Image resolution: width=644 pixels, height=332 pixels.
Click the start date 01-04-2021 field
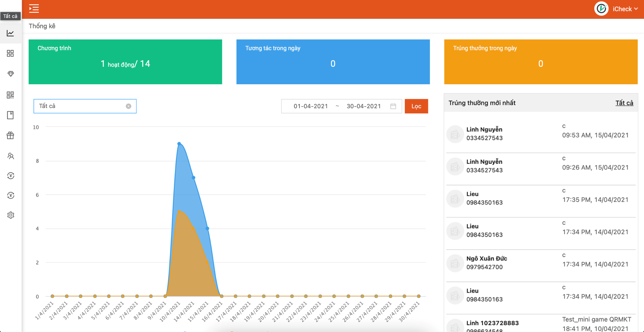310,106
